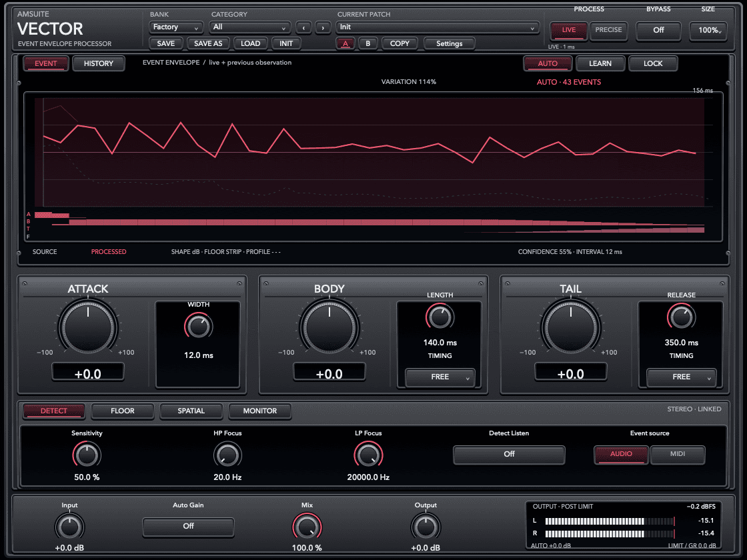Click the ATTACK panel top-left corner dot
This screenshot has width=747, height=560.
(x=25, y=284)
